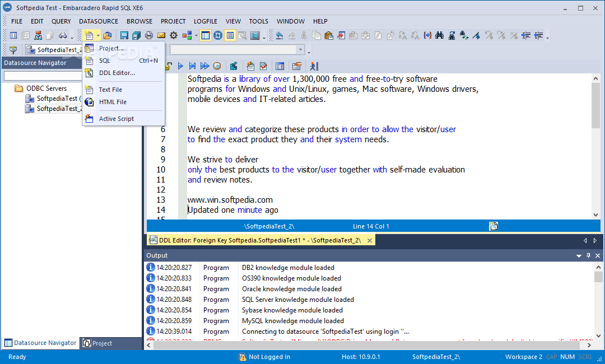Image resolution: width=605 pixels, height=364 pixels.
Task: Click the Replace binoculars with green arrows
Action: point(464,35)
